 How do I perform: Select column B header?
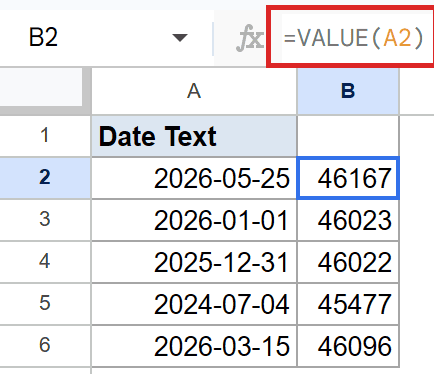pos(348,91)
